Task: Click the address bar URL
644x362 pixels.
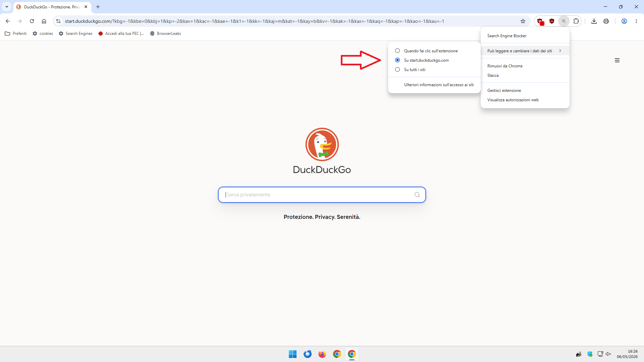Action: pyautogui.click(x=255, y=21)
